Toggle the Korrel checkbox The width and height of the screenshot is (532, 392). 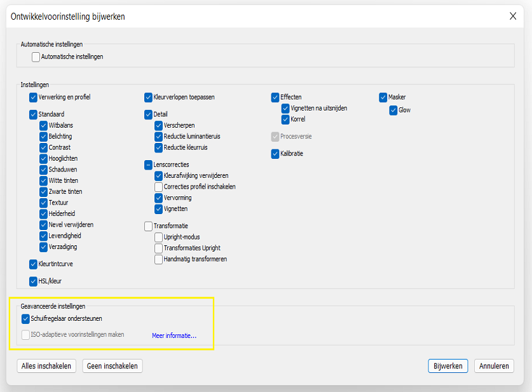[286, 119]
